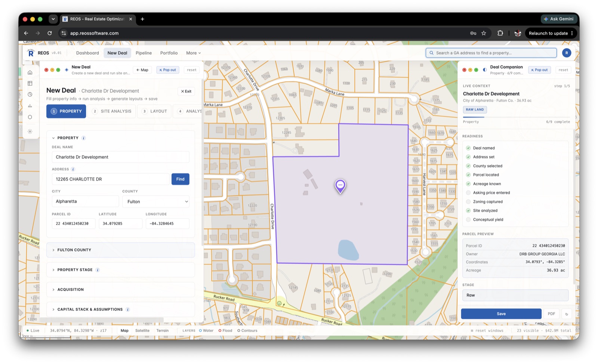Image resolution: width=598 pixels, height=364 pixels.
Task: Save the deal with the Save button
Action: pos(501,314)
